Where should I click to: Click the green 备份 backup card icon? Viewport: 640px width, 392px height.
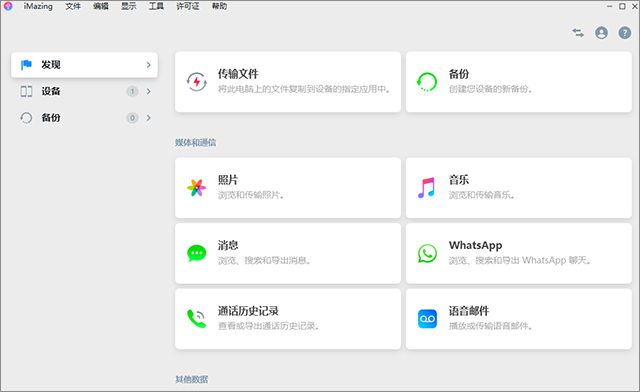pyautogui.click(x=427, y=82)
